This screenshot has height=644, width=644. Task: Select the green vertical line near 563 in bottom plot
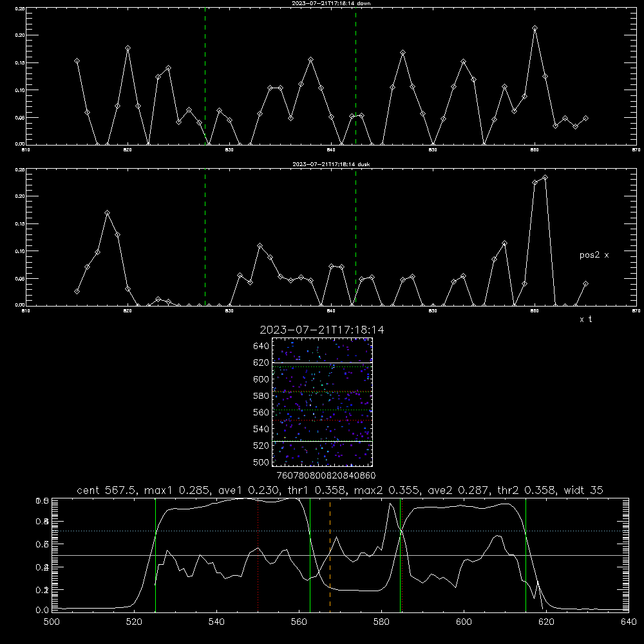click(310, 554)
